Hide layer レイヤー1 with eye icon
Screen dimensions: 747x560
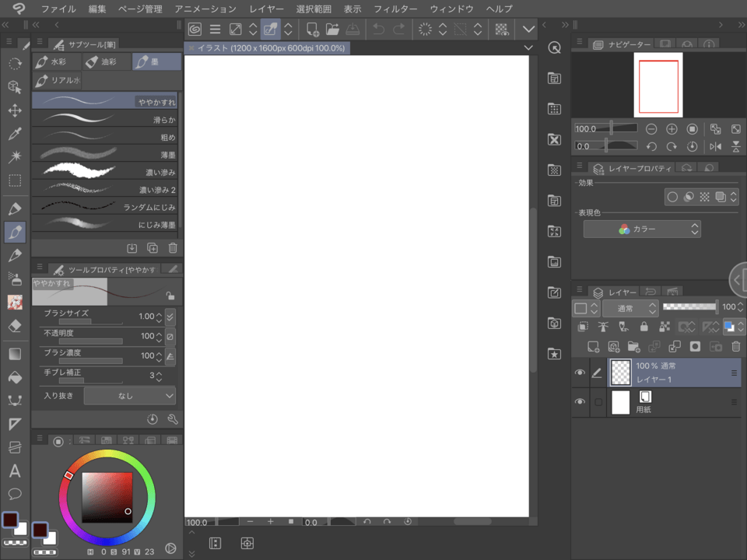(x=580, y=373)
